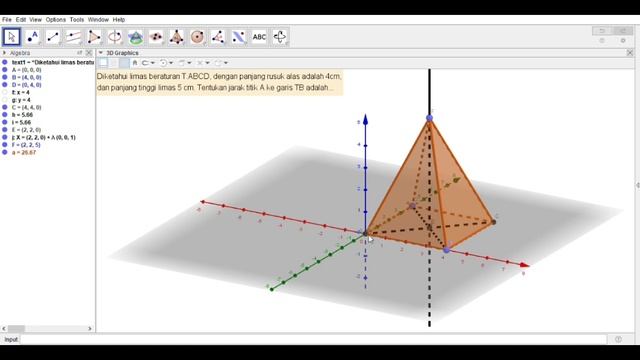Open the Window menu
This screenshot has height=360, width=640.
point(98,20)
